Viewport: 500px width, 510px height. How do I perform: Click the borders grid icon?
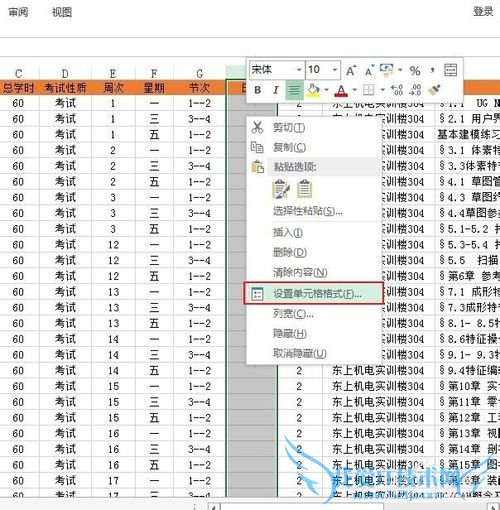(x=369, y=90)
